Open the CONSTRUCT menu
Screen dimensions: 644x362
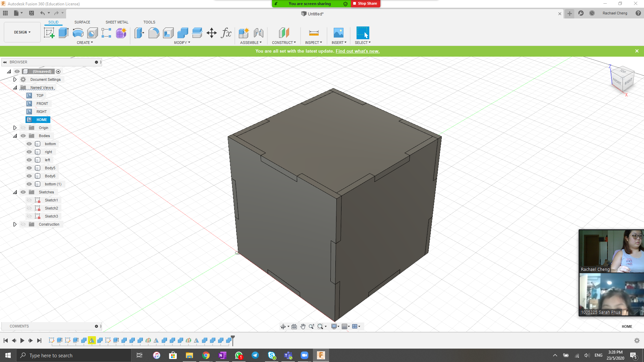(x=284, y=43)
